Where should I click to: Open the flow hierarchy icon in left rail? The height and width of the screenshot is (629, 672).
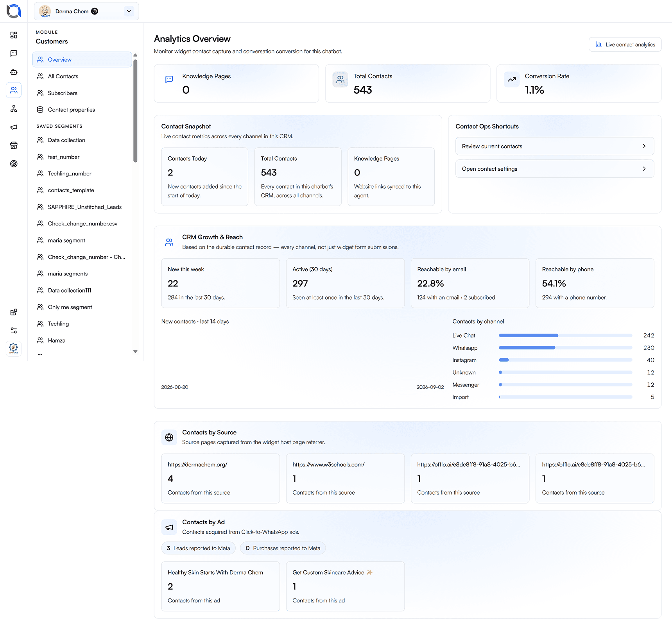pos(14,109)
